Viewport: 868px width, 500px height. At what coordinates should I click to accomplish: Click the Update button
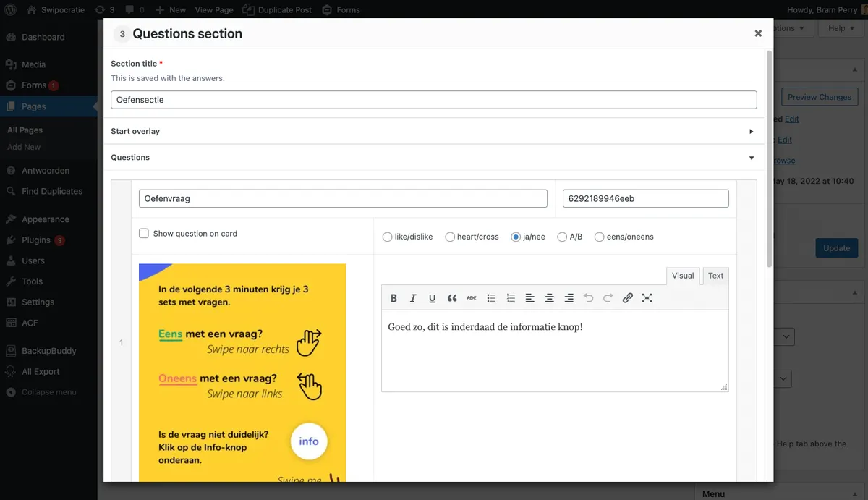836,248
